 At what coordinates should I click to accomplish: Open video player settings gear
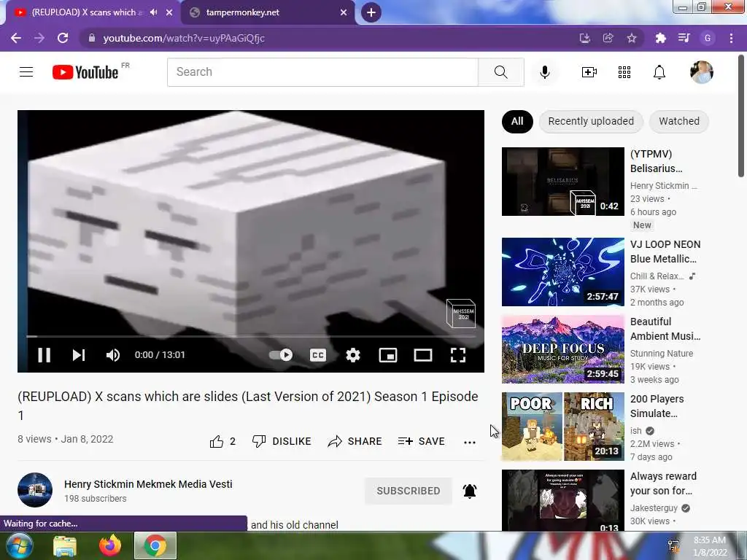click(352, 355)
